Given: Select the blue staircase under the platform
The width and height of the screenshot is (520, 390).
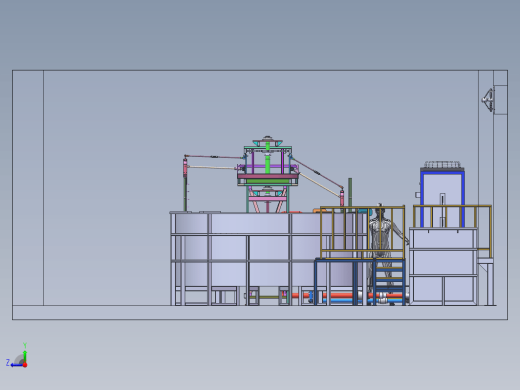Looking at the screenshot, I should coord(389,282).
